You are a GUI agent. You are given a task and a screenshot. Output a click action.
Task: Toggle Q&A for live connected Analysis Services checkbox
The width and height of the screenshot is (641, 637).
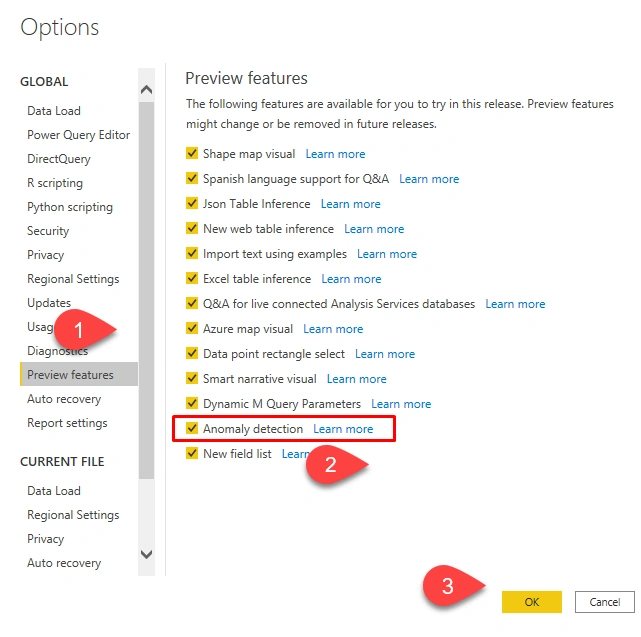(x=192, y=303)
